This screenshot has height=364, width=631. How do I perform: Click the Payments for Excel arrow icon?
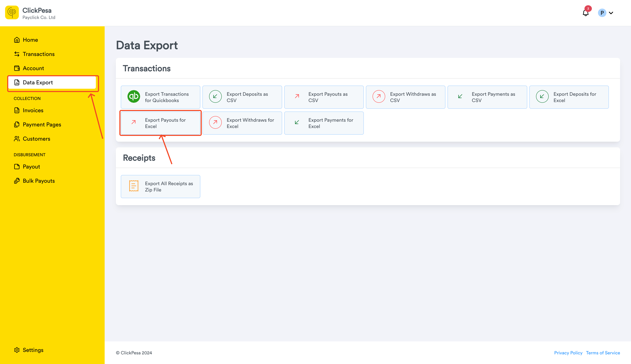pos(297,122)
